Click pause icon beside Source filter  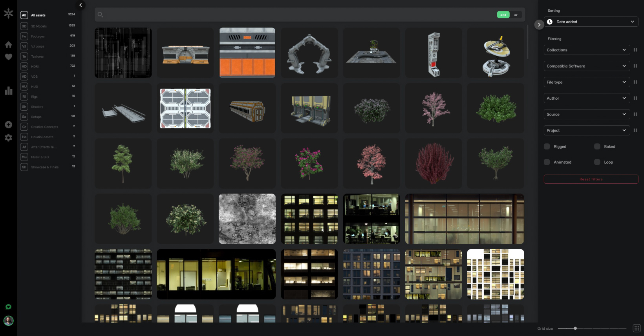pos(635,114)
